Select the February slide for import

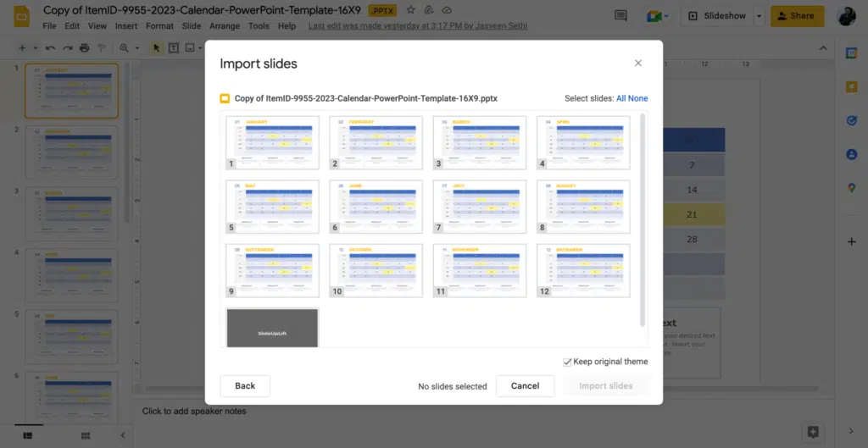[x=376, y=143]
